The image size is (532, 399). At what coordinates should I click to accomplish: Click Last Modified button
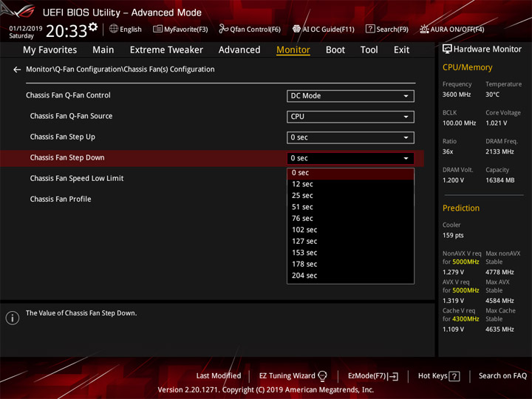coord(219,376)
